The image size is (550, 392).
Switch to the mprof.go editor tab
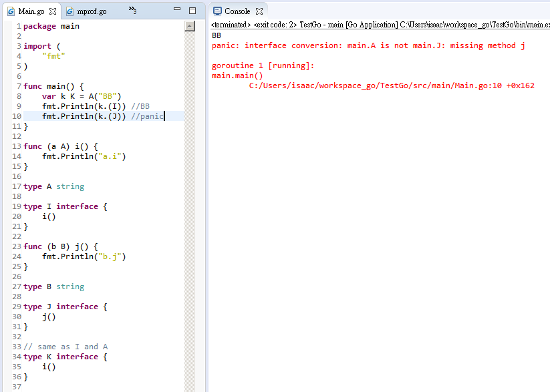pos(92,11)
